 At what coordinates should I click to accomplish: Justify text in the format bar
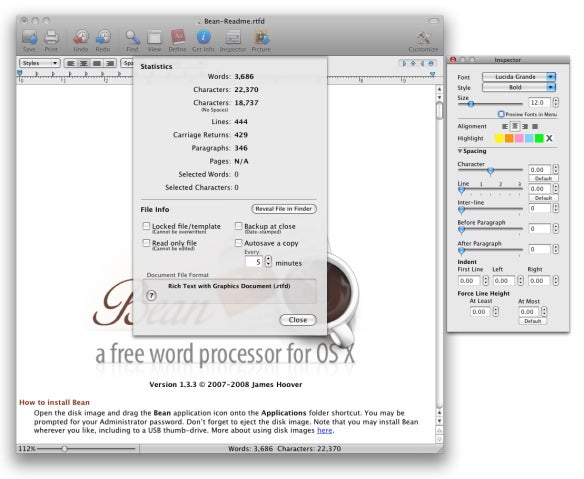[x=97, y=63]
